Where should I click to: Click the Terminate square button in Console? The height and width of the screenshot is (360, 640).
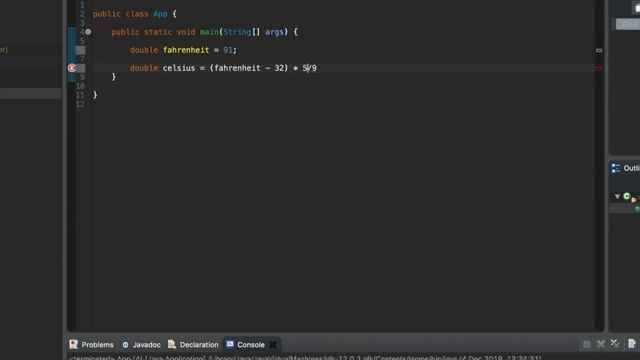point(587,344)
